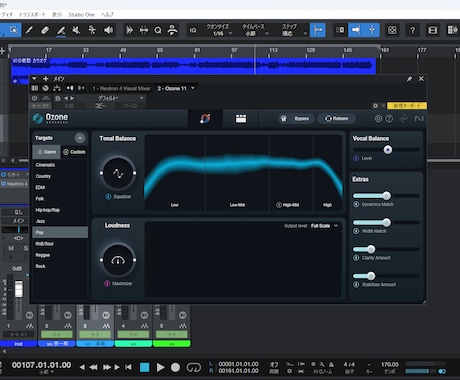Adjust the Dynamics Match slider
Image resolution: width=460 pixels, height=380 pixels.
[x=386, y=195]
